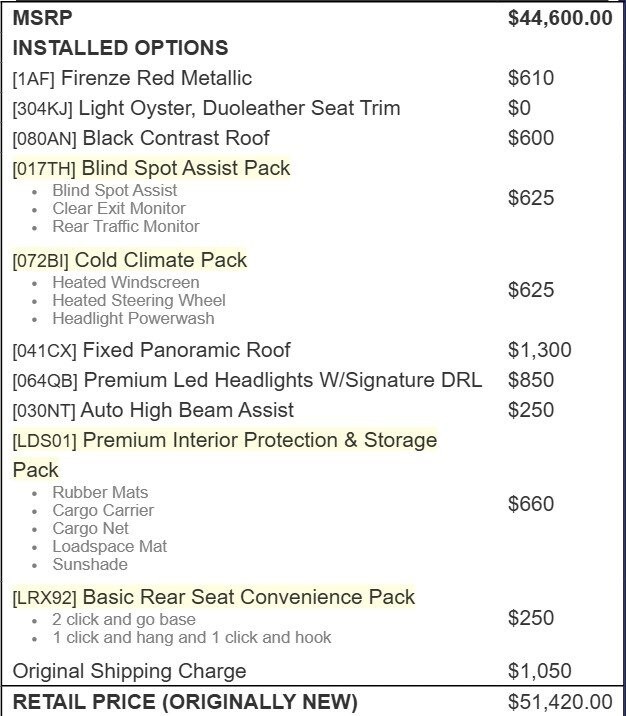Click the $1,300 panoramic roof price

pyautogui.click(x=540, y=350)
